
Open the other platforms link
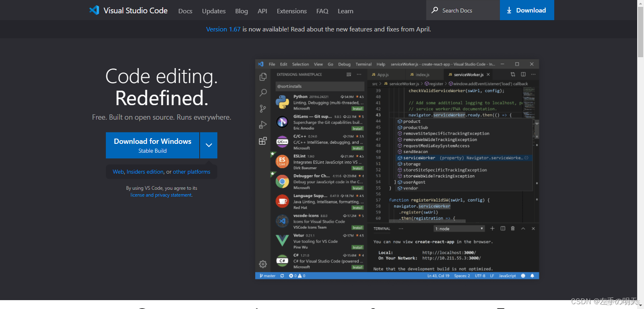192,172
